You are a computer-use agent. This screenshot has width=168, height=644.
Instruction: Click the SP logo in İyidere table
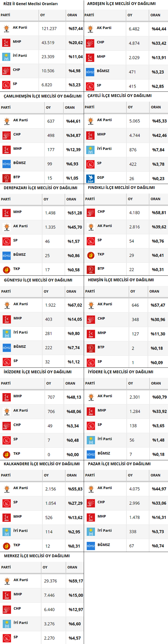[91, 426]
